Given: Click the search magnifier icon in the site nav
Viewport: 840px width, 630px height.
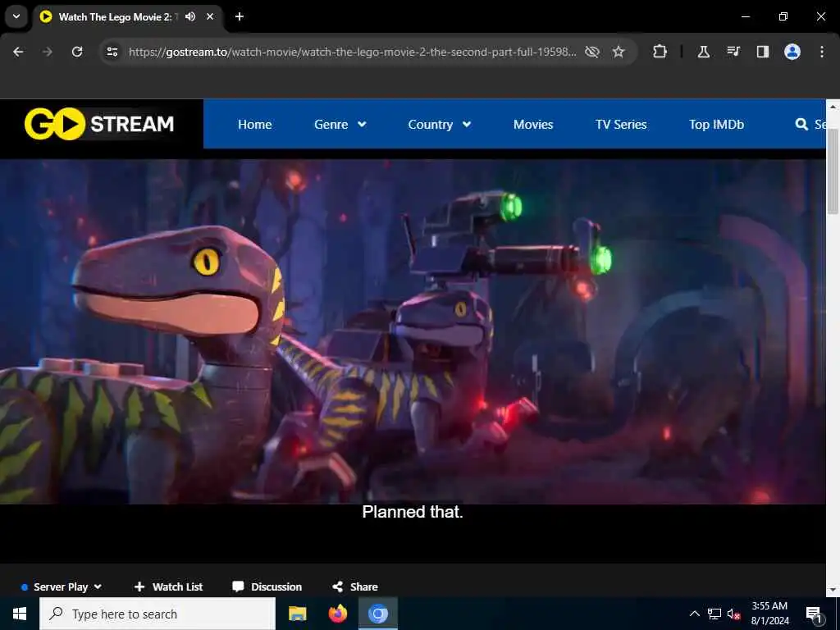Looking at the screenshot, I should pos(801,125).
